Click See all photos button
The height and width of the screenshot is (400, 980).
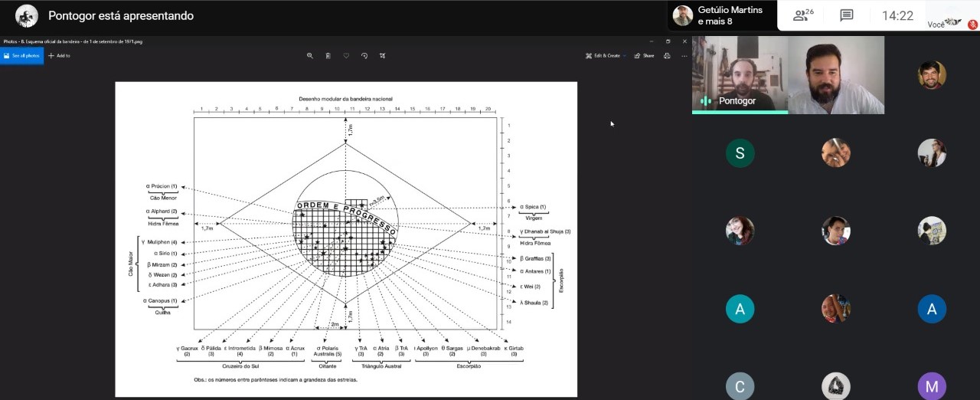(x=21, y=56)
